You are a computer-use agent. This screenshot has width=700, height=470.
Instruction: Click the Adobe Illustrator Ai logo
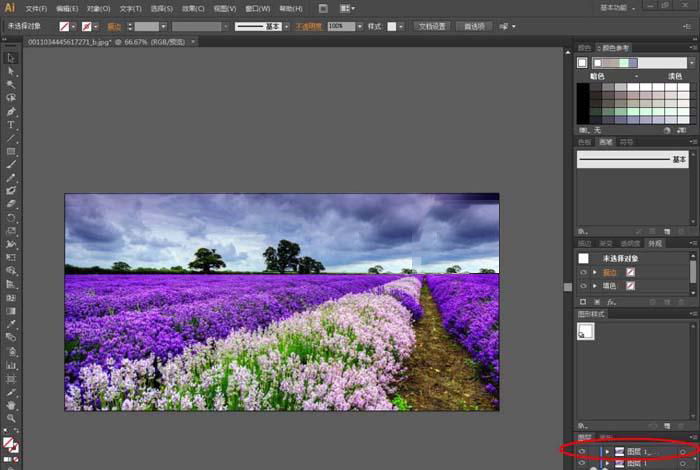pyautogui.click(x=10, y=8)
